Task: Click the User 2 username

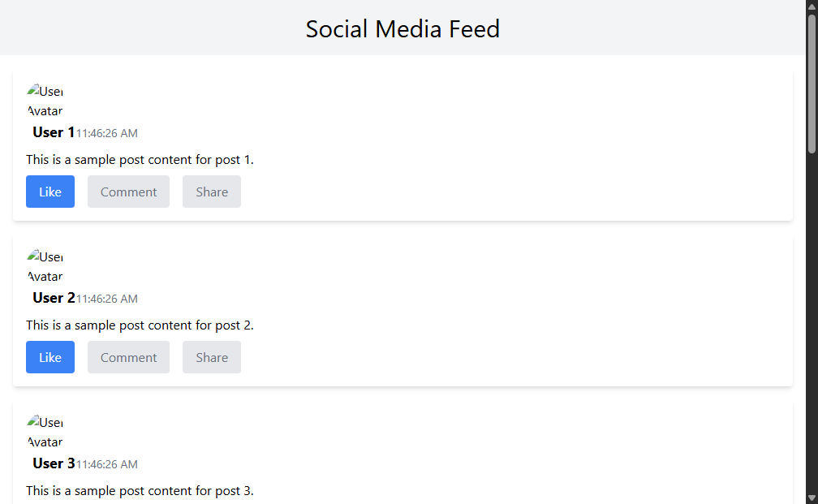Action: pos(54,298)
